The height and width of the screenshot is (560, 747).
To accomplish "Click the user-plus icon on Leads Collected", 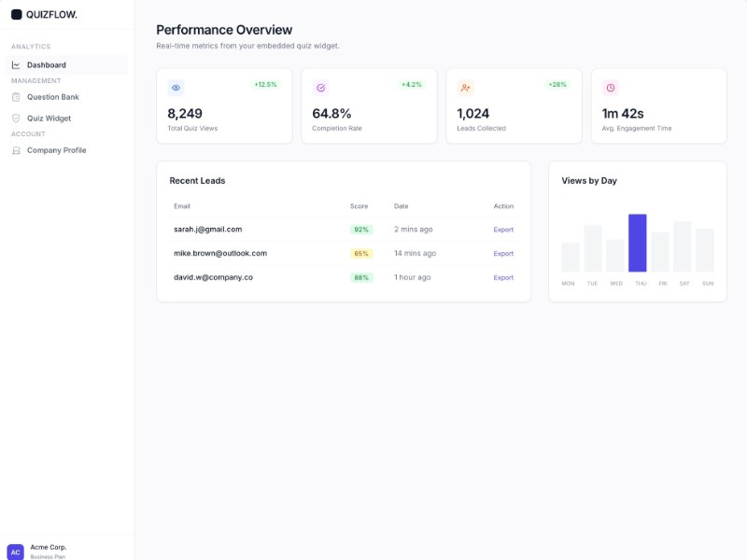I will tap(465, 88).
